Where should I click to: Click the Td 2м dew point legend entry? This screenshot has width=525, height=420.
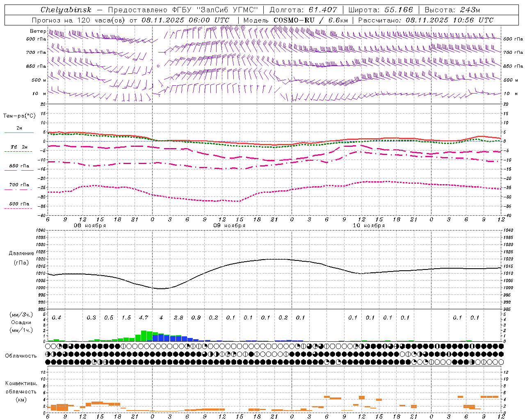(x=19, y=147)
